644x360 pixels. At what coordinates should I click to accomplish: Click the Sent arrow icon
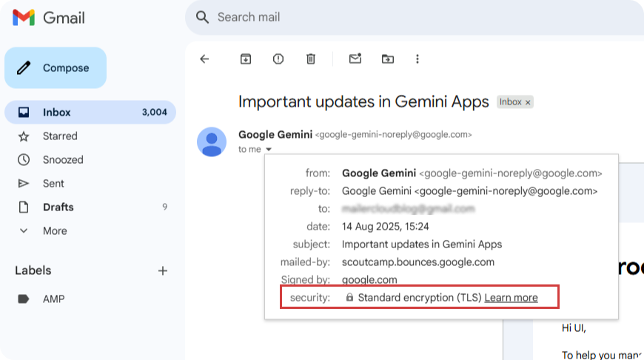coord(24,183)
